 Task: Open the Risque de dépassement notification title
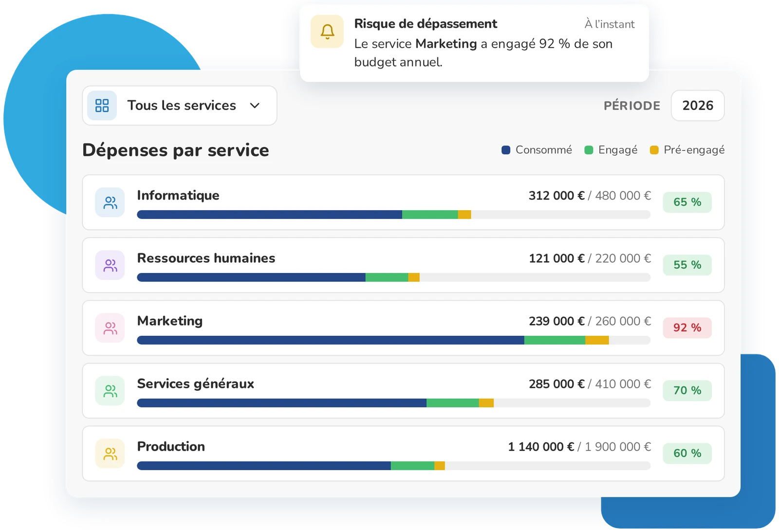426,24
